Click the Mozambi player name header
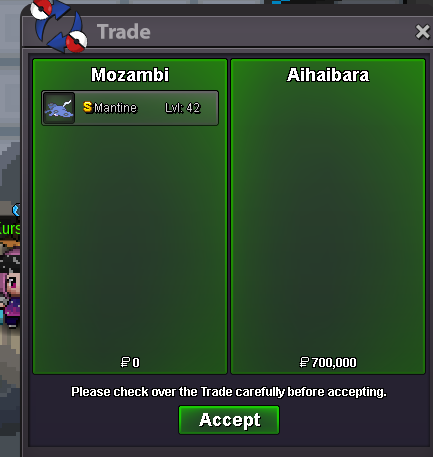Viewport: 433px width, 457px height. click(x=130, y=75)
